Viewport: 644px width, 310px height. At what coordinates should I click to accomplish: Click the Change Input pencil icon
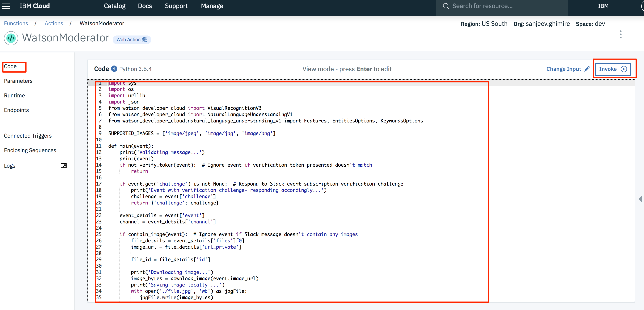(587, 69)
